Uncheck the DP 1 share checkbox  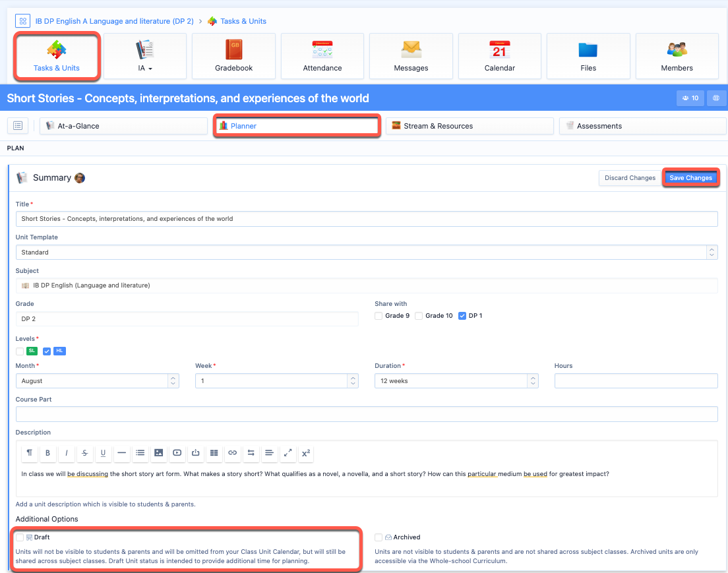[x=462, y=316]
